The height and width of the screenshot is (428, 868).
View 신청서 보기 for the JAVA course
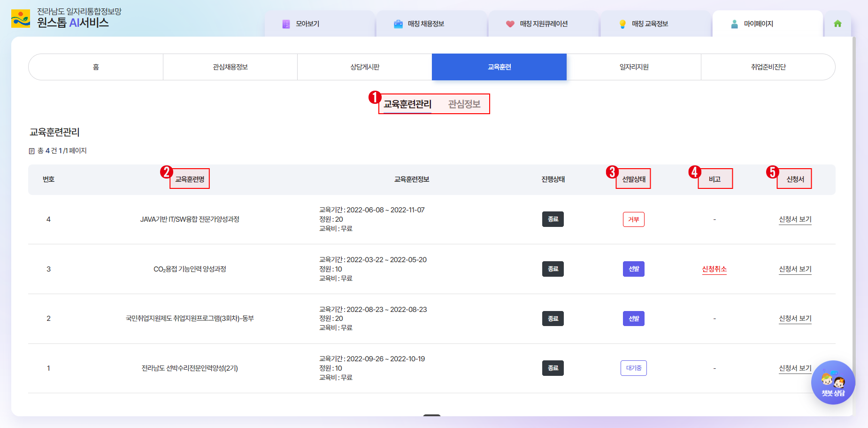[795, 219]
